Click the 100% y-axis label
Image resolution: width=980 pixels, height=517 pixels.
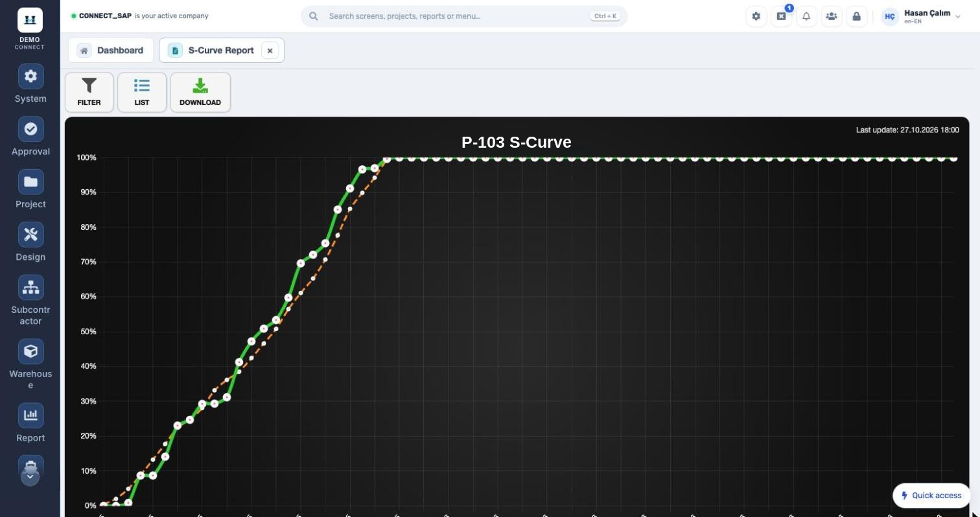tap(86, 157)
